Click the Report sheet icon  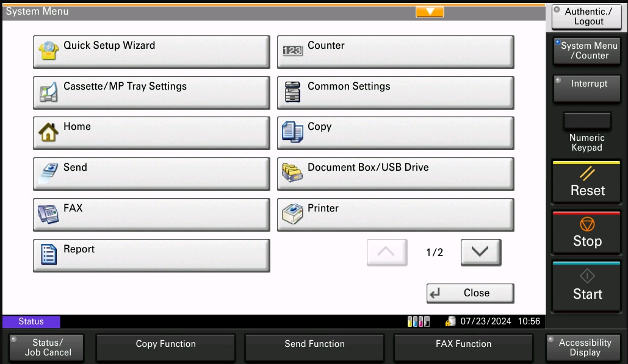48,254
